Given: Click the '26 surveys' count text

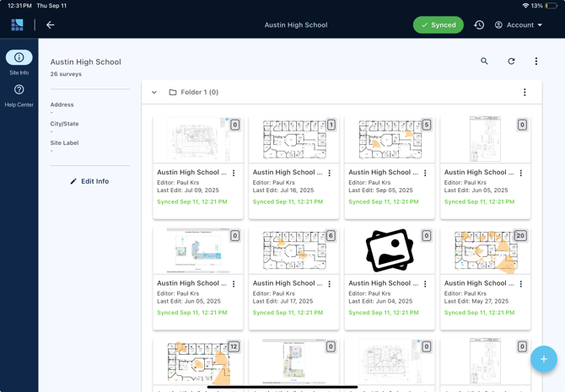Looking at the screenshot, I should pos(66,74).
